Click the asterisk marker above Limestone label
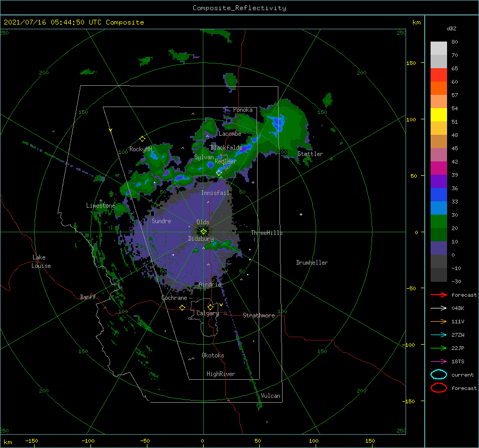479x448 pixels. tap(101, 201)
